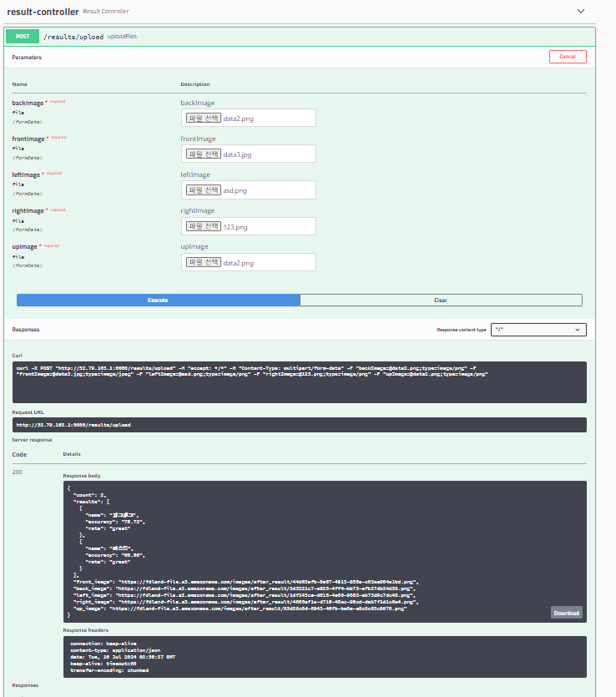Click the /results/upload endpoint path
Viewport: 616px width, 697px height.
(x=73, y=37)
